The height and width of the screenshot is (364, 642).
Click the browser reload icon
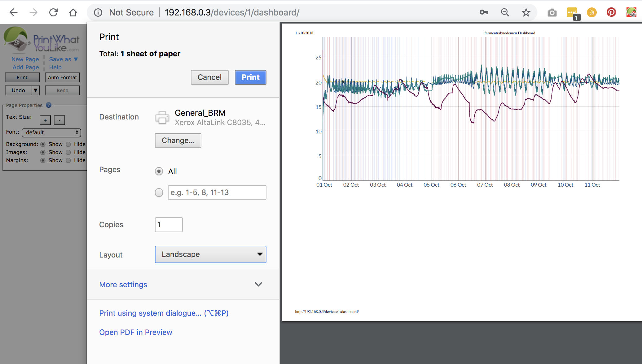(x=53, y=12)
